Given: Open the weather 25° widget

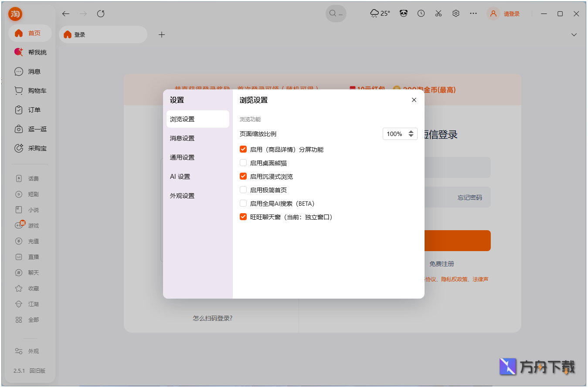Looking at the screenshot, I should pos(380,14).
